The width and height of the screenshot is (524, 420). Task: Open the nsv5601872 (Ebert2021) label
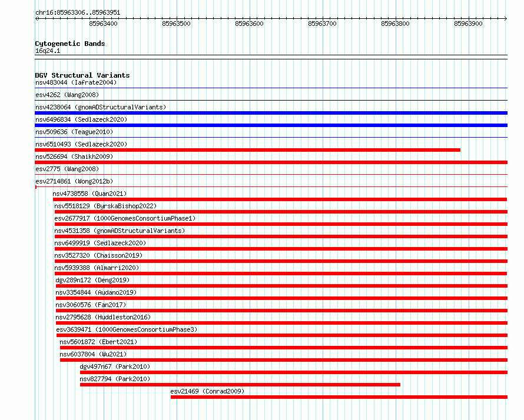(x=98, y=342)
